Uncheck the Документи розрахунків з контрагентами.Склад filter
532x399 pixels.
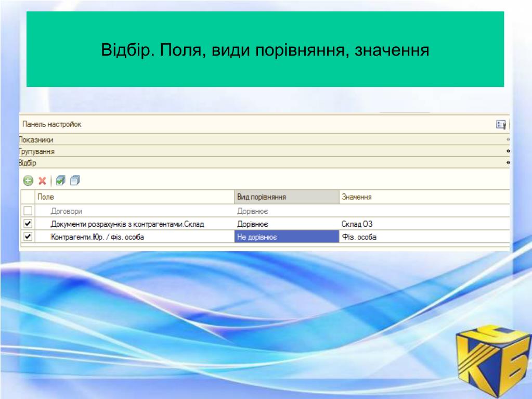28,224
